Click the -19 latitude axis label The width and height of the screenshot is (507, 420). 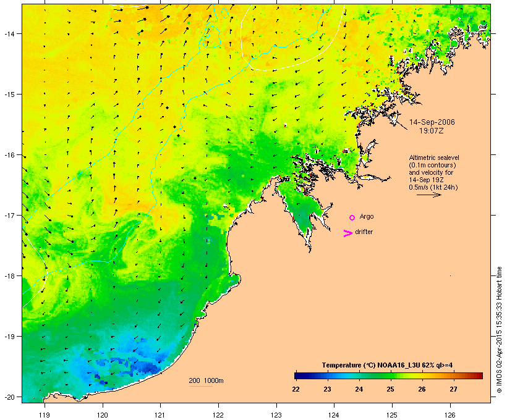[9, 337]
